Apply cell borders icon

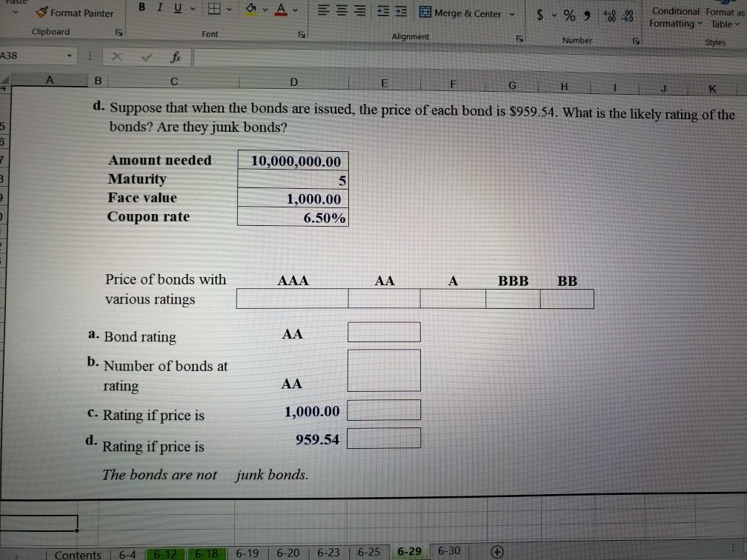[214, 9]
